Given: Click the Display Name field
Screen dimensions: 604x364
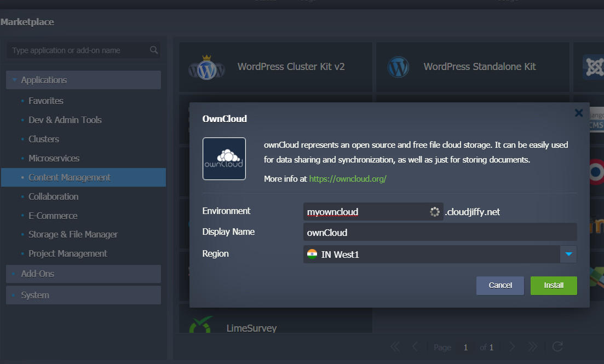Looking at the screenshot, I should [440, 232].
